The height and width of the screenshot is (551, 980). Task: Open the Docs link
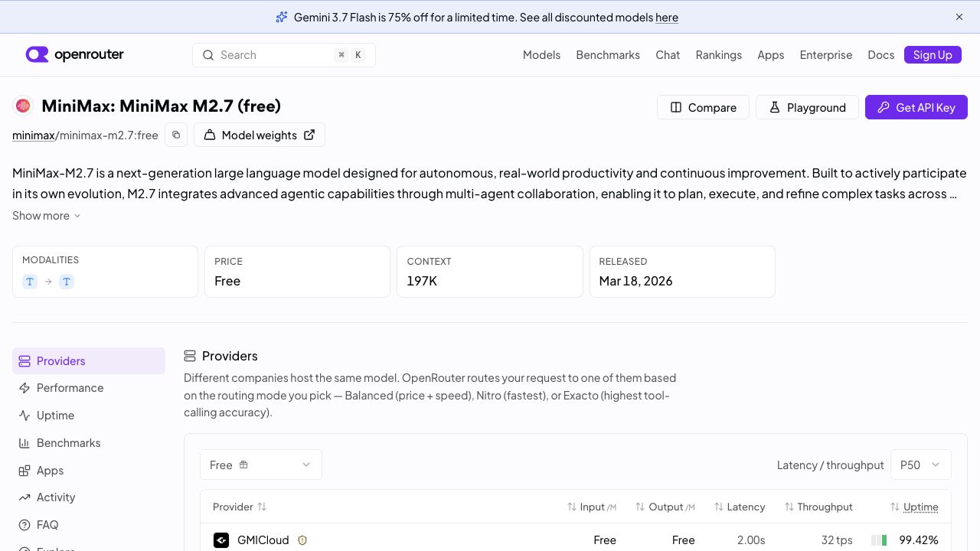(x=881, y=55)
